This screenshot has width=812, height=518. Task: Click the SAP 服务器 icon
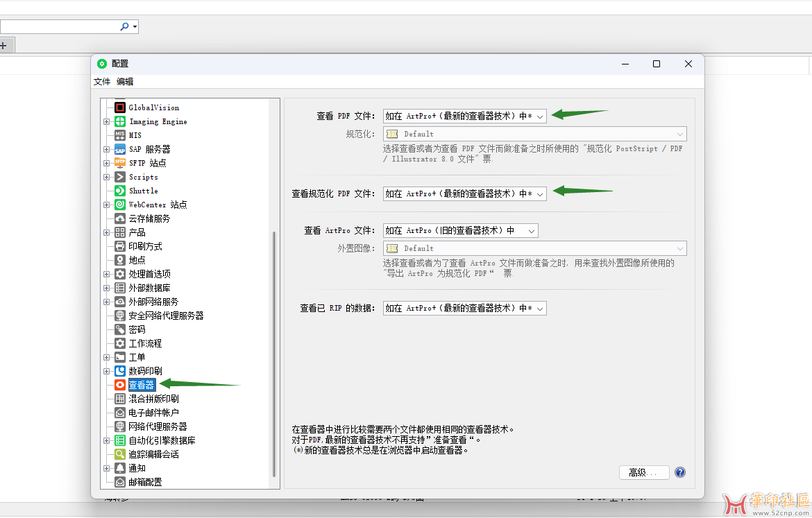[x=120, y=149]
